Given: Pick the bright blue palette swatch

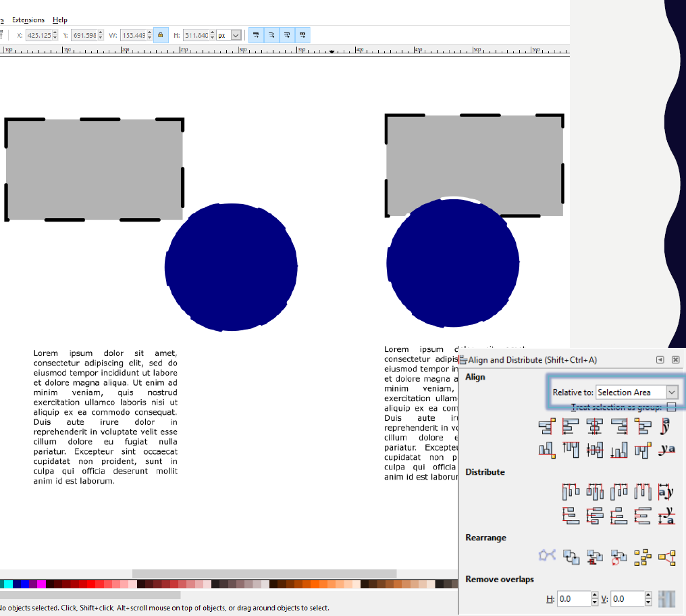Looking at the screenshot, I should pos(25,584).
